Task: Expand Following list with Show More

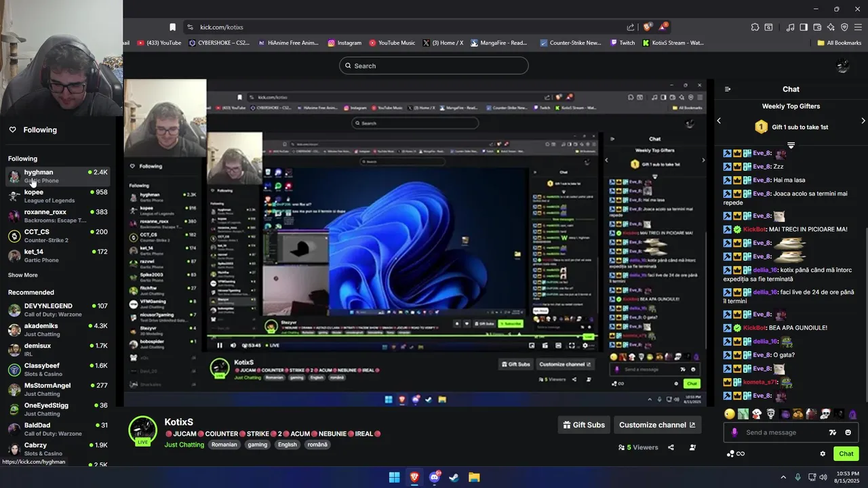Action: [23, 275]
